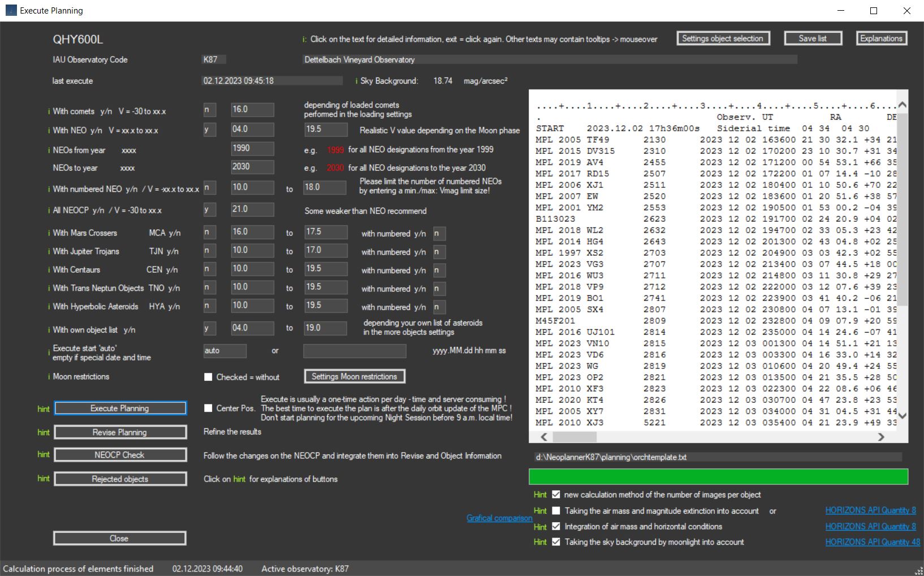The height and width of the screenshot is (576, 924).
Task: Open Settings object selection
Action: point(723,38)
